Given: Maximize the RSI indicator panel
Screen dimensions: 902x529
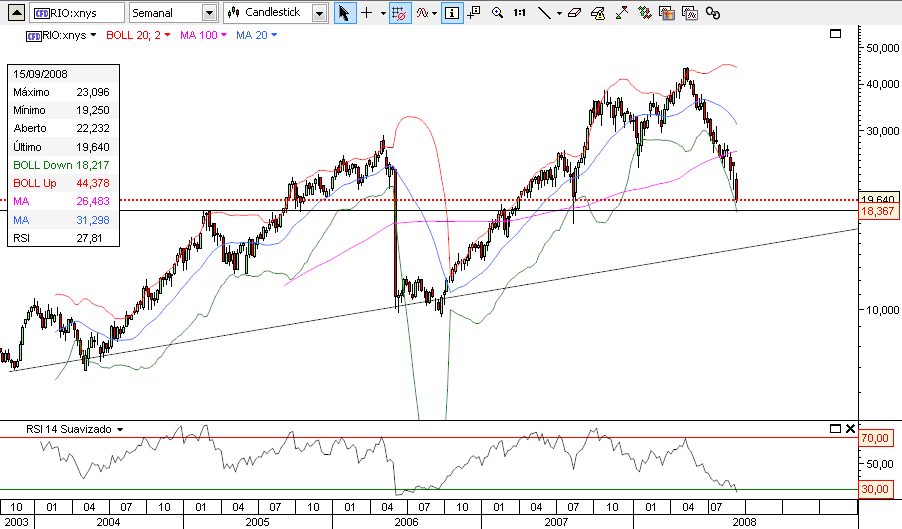Looking at the screenshot, I should pyautogui.click(x=836, y=428).
